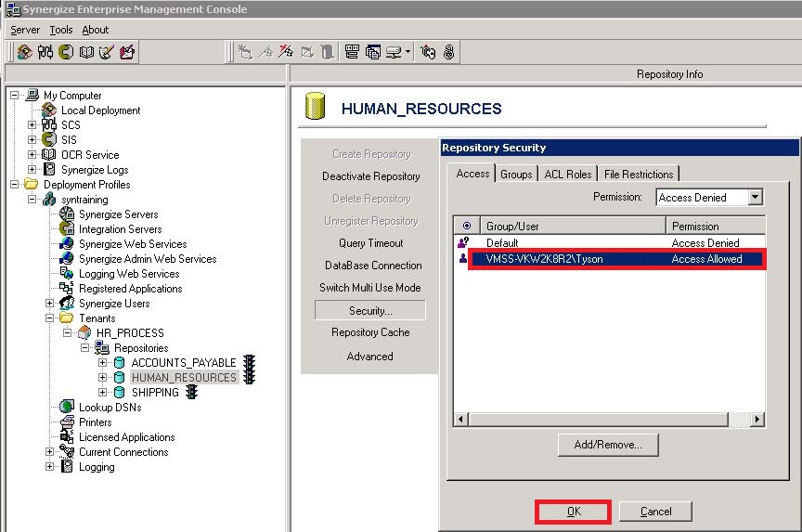The width and height of the screenshot is (802, 532).
Task: Switch to the File Restrictions tab
Action: (639, 174)
